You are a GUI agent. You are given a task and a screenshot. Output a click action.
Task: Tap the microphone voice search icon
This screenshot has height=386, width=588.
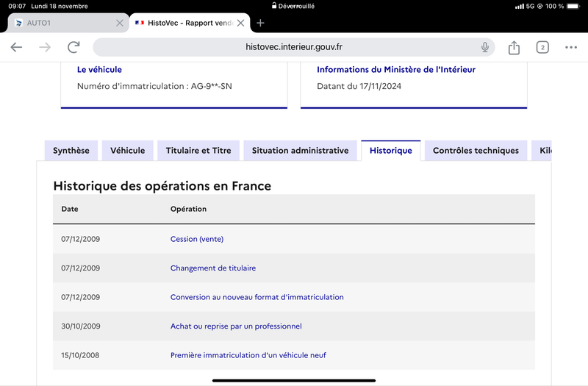[x=485, y=47]
